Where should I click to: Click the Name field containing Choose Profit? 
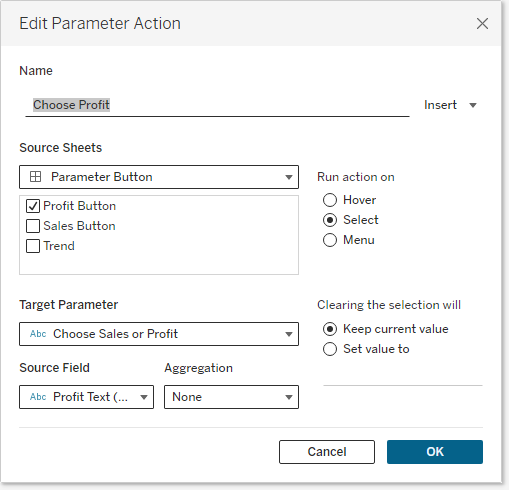coord(217,105)
